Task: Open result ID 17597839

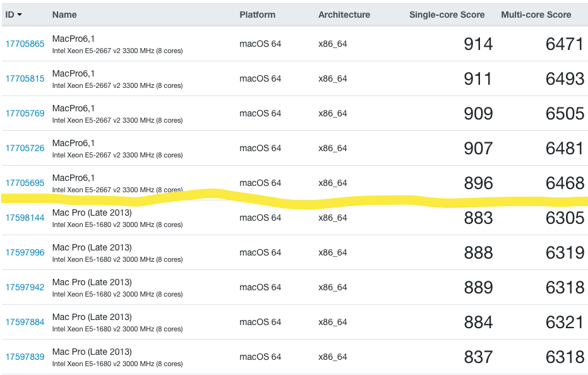Action: tap(25, 357)
